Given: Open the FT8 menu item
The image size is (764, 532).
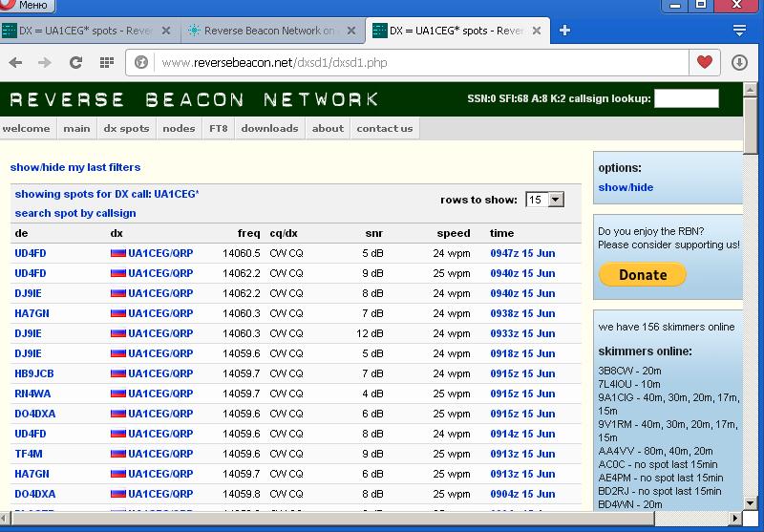Looking at the screenshot, I should 219,129.
